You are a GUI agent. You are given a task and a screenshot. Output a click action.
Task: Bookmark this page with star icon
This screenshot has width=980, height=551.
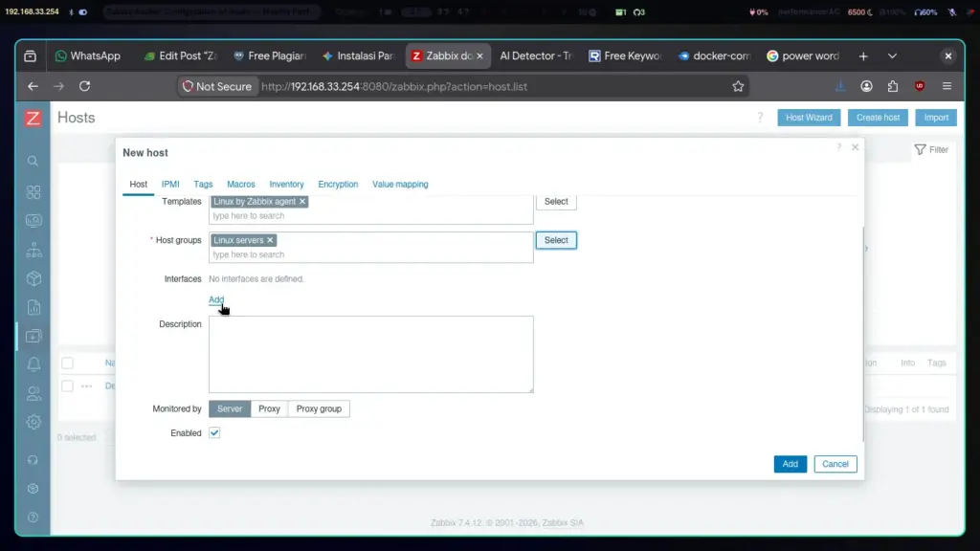pos(738,86)
